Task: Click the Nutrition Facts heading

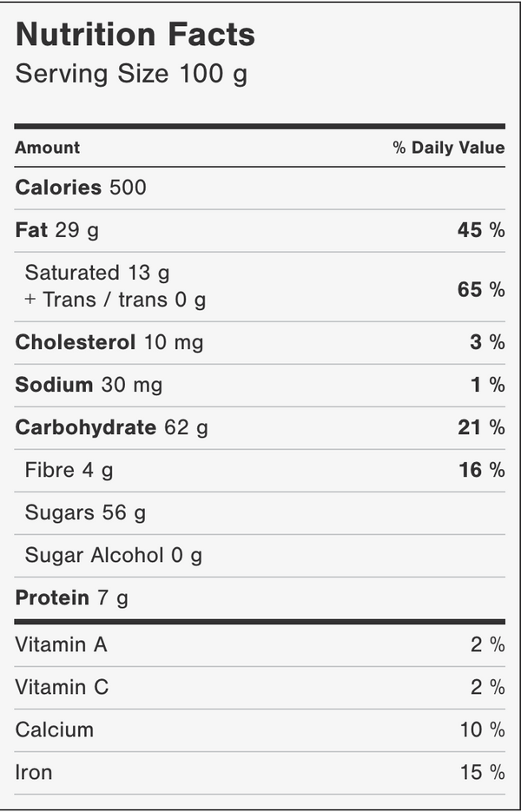Action: pos(135,35)
